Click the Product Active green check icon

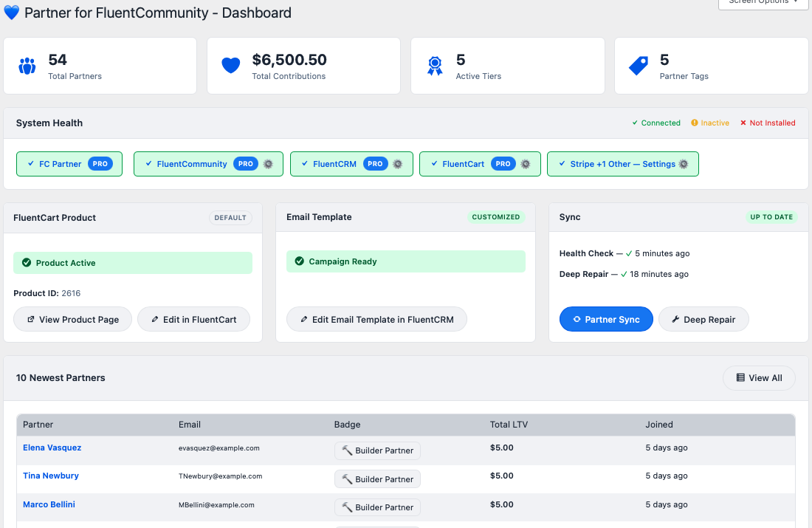[27, 263]
